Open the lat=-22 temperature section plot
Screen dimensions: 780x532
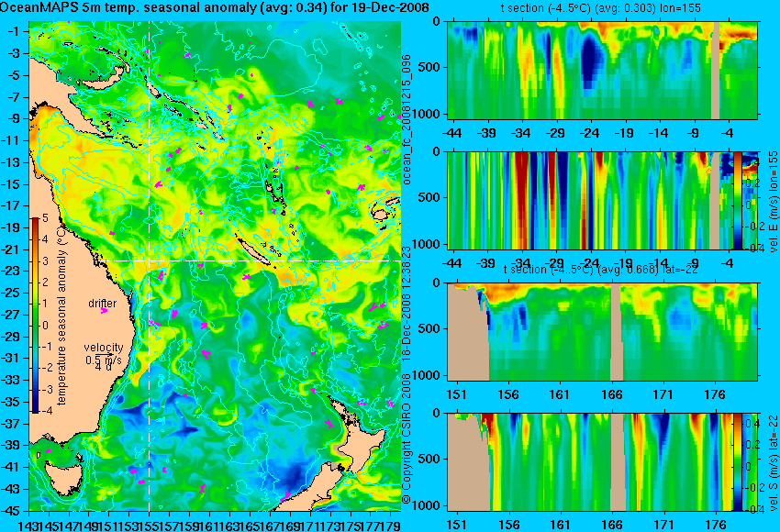click(602, 332)
